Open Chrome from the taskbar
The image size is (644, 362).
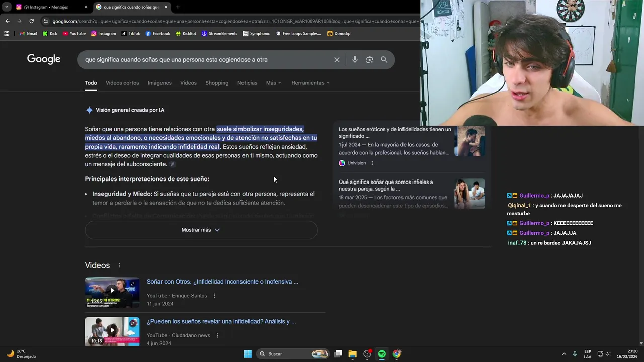coord(397,354)
